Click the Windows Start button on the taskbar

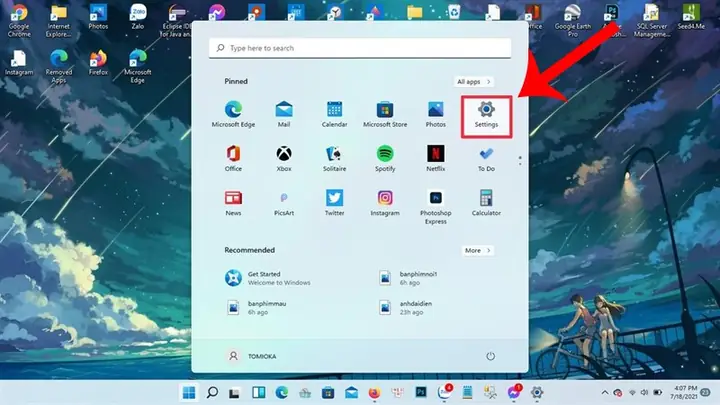pyautogui.click(x=189, y=393)
